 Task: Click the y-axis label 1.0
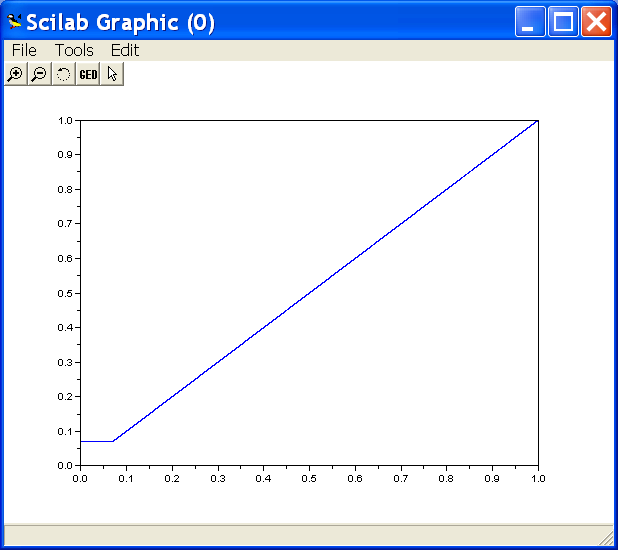coord(65,120)
